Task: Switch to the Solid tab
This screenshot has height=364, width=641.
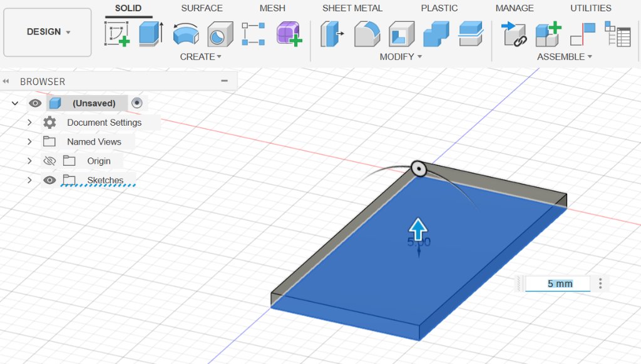Action: 128,8
